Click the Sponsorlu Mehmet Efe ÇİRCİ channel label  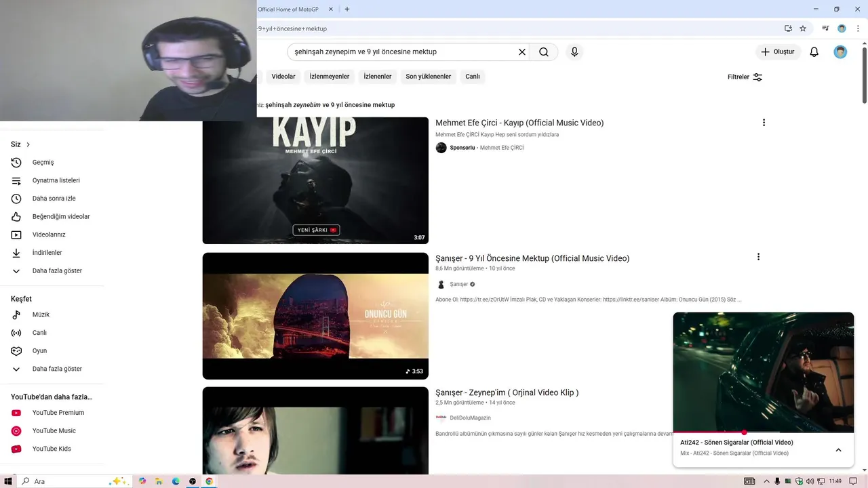point(486,148)
